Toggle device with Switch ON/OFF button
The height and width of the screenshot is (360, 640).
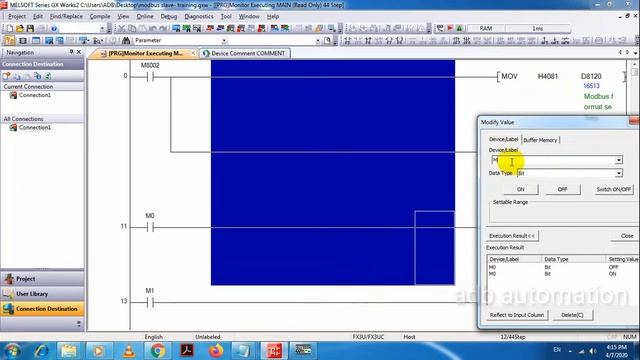pos(613,189)
